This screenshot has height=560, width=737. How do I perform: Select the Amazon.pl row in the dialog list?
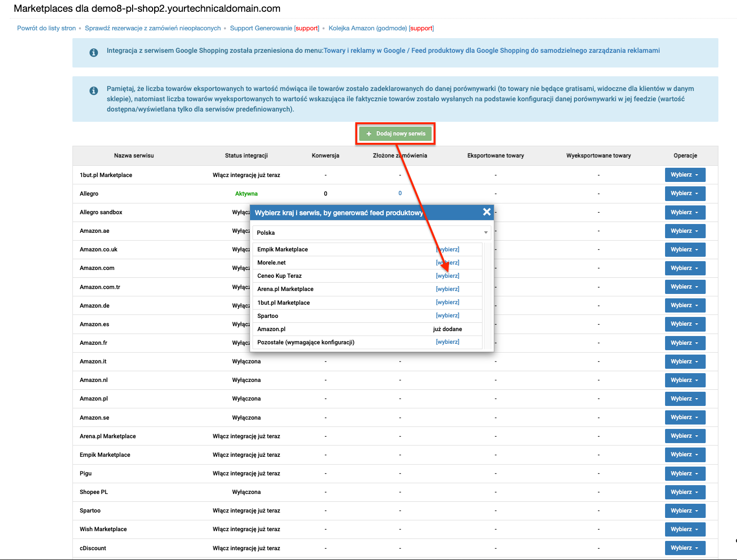coord(368,329)
